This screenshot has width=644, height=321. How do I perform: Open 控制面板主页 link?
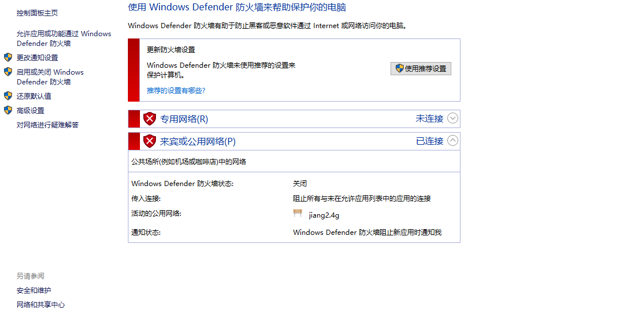[x=37, y=13]
